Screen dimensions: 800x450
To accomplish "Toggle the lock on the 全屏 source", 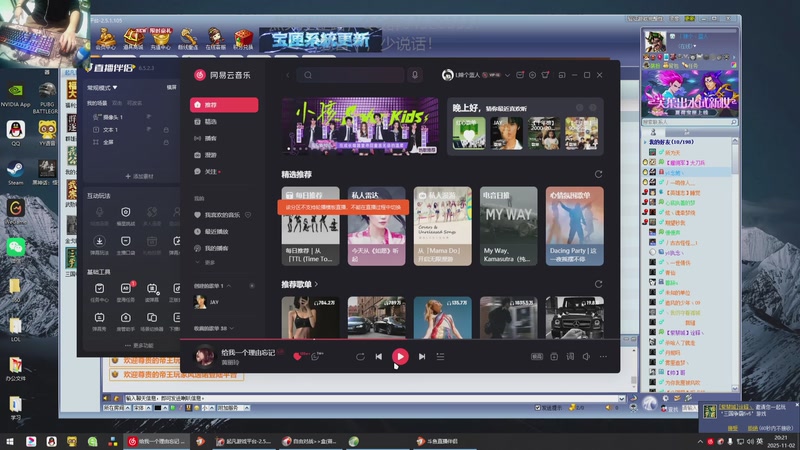I will 166,142.
